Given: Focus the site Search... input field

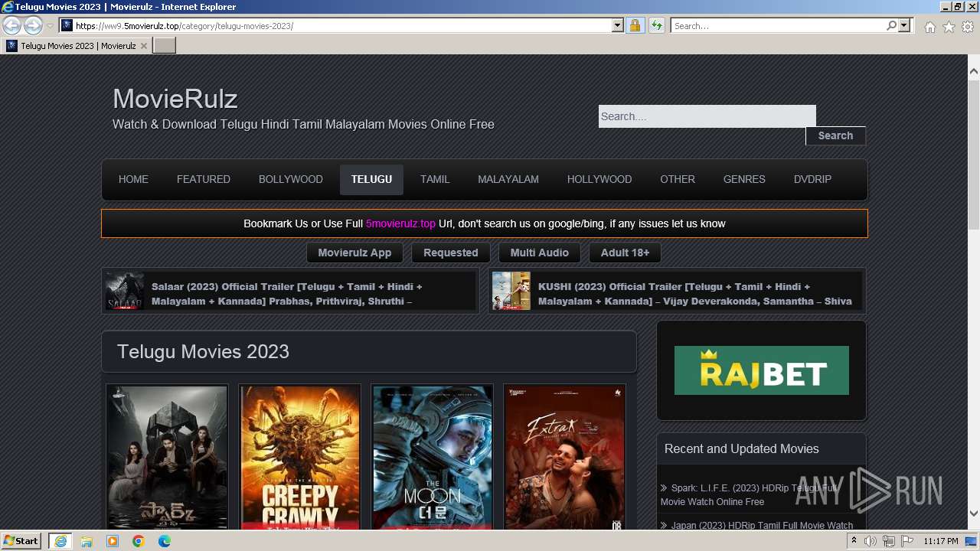Looking at the screenshot, I should click(x=707, y=116).
